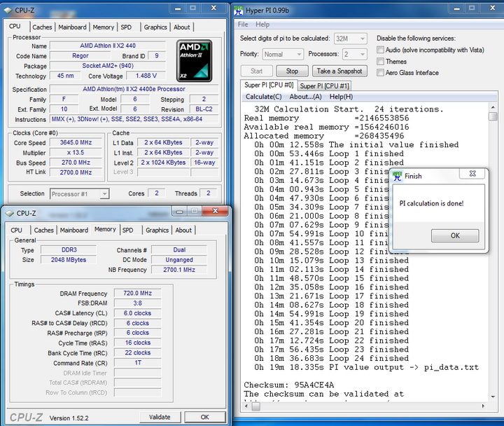
Task: Click the horizontal scroll right arrow
Action: pos(483,406)
